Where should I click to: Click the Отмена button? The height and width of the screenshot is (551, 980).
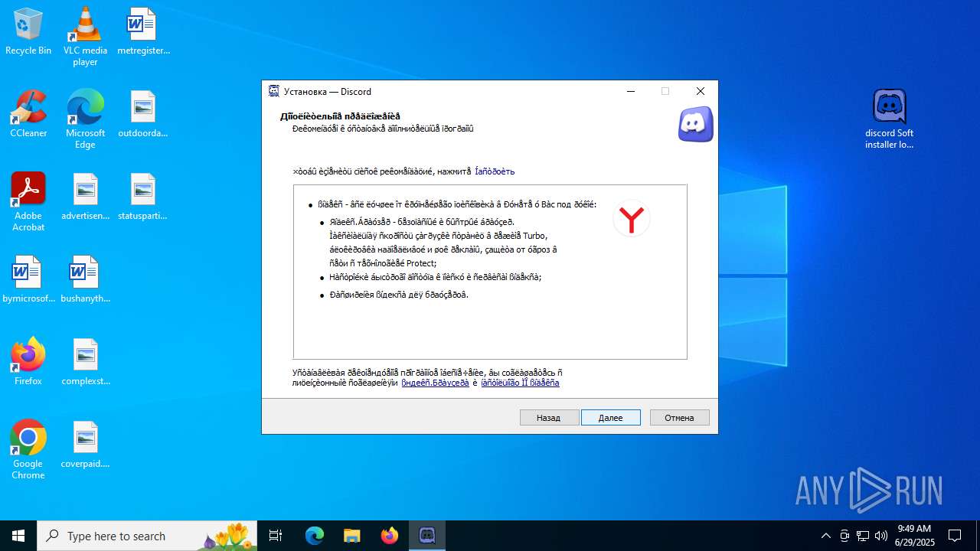pyautogui.click(x=679, y=417)
